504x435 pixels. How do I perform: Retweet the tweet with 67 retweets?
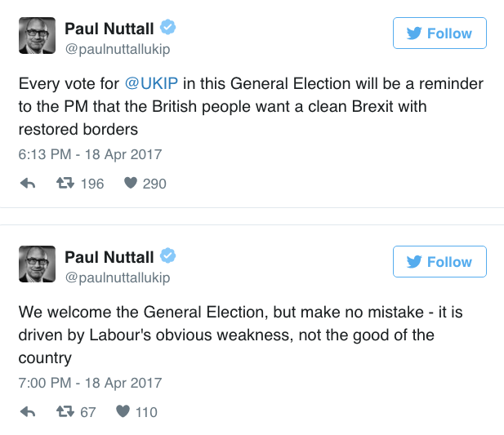pyautogui.click(x=63, y=412)
